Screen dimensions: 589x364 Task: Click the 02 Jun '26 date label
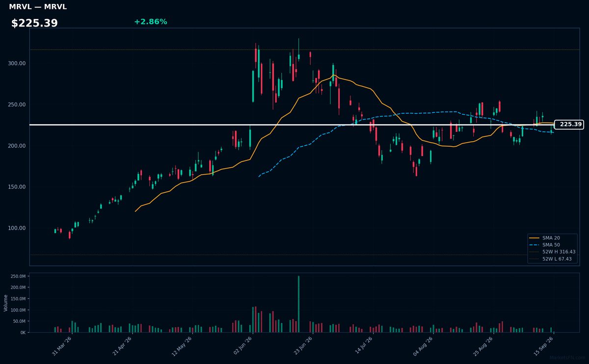click(242, 345)
